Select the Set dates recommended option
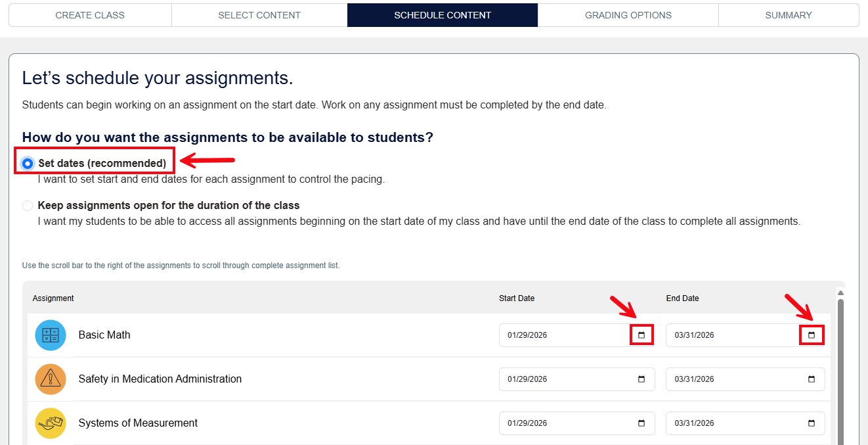The height and width of the screenshot is (445, 868). (x=27, y=163)
